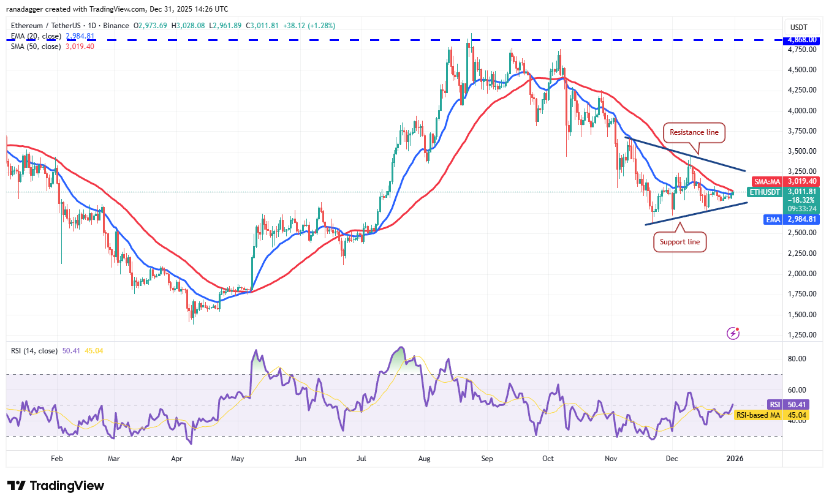Click the TradingView logo in the bottom corner
Viewport: 829px width, 504px height.
55,486
